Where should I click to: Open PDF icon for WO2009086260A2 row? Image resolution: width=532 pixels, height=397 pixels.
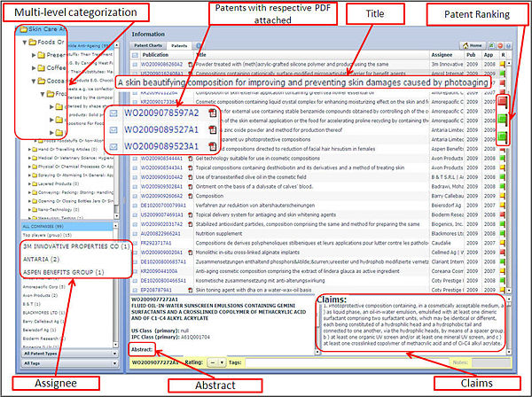click(x=191, y=64)
